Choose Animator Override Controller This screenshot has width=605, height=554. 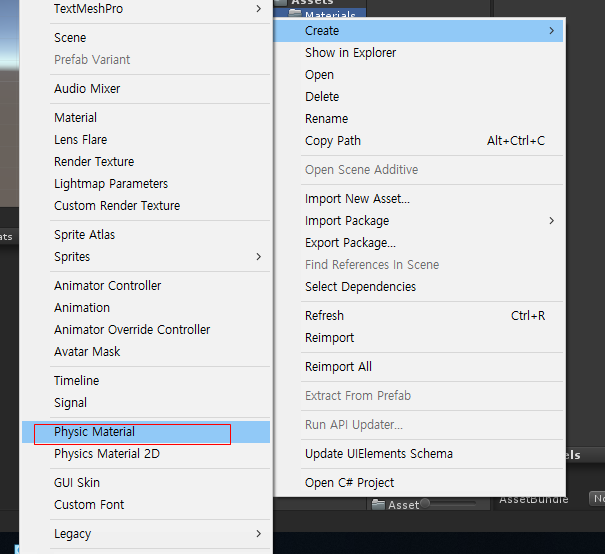146,329
